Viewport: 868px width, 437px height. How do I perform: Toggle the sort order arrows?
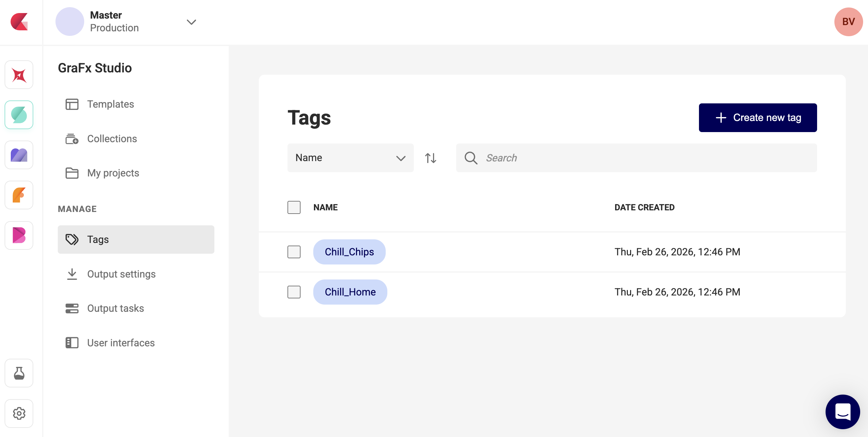point(430,158)
